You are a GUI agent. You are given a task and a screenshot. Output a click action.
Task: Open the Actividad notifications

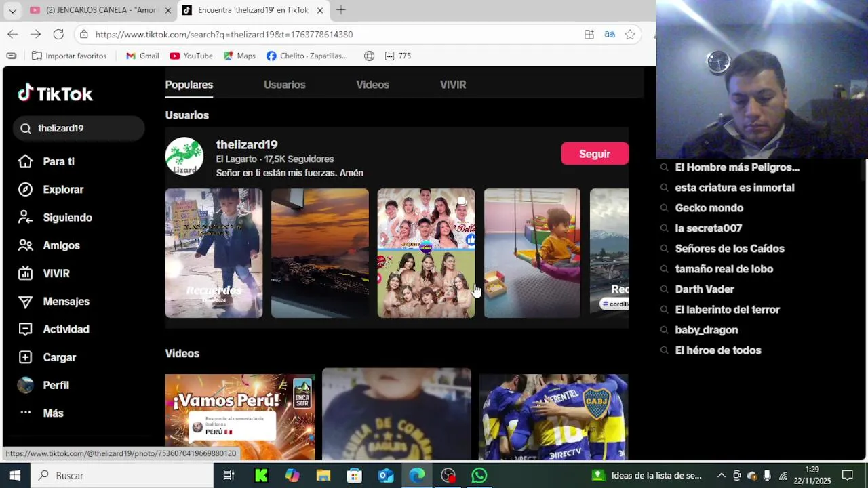[54, 329]
